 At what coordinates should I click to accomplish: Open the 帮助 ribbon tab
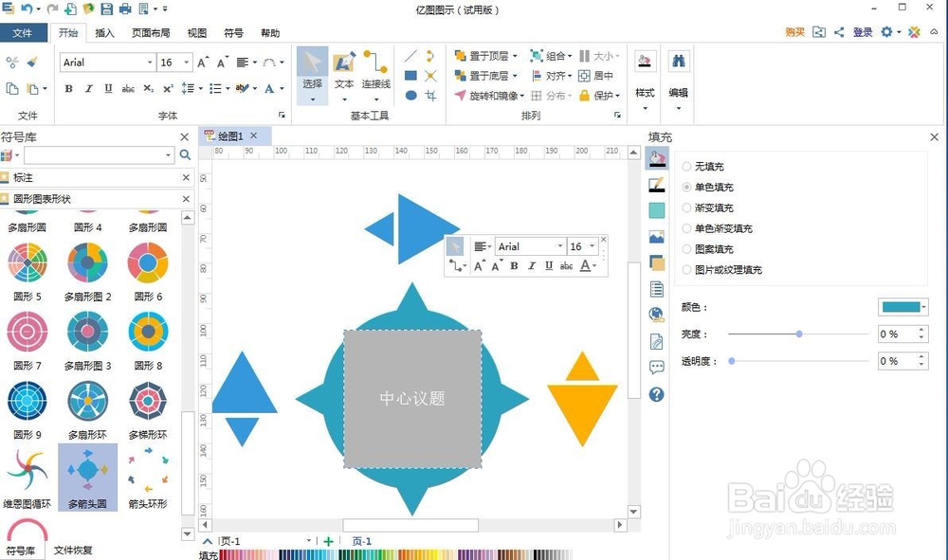270,32
